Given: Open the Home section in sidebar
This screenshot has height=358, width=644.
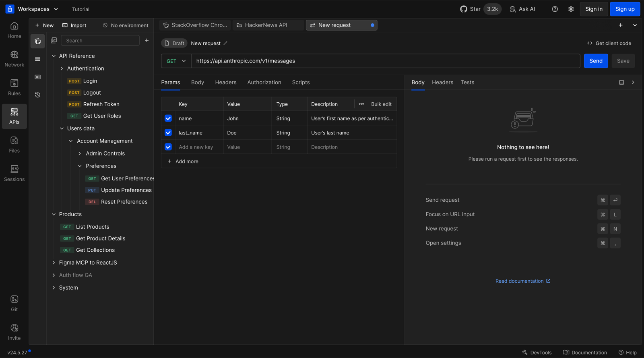Looking at the screenshot, I should pyautogui.click(x=14, y=31).
